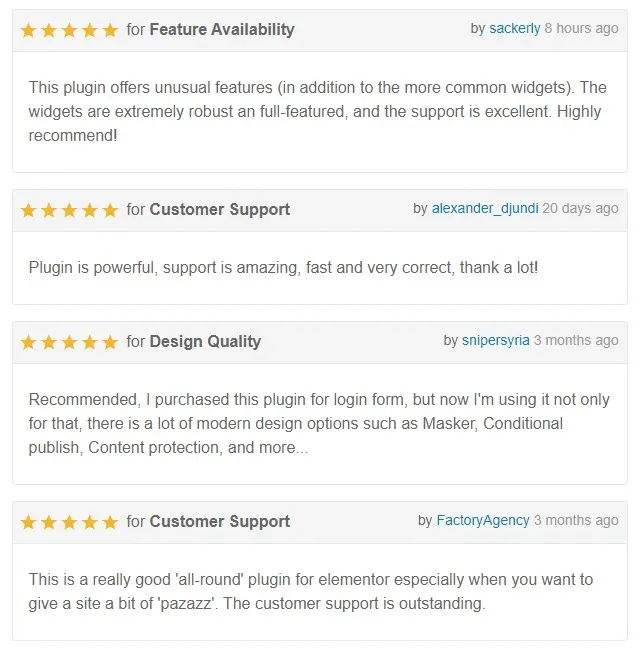Click the fourth star in FactoryAgency's review
This screenshot has height=652, width=641.
click(x=90, y=522)
